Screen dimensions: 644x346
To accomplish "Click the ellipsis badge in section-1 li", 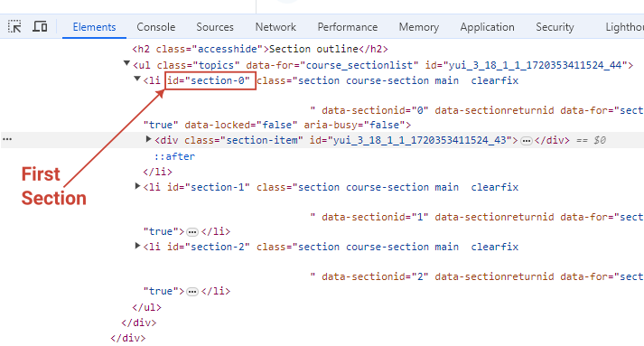I will pos(191,232).
